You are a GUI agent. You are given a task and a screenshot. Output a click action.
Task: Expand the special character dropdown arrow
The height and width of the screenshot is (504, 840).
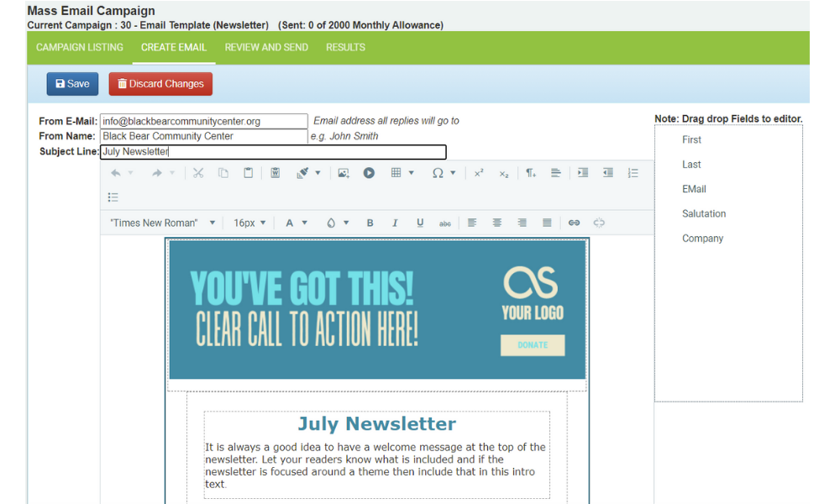click(454, 173)
